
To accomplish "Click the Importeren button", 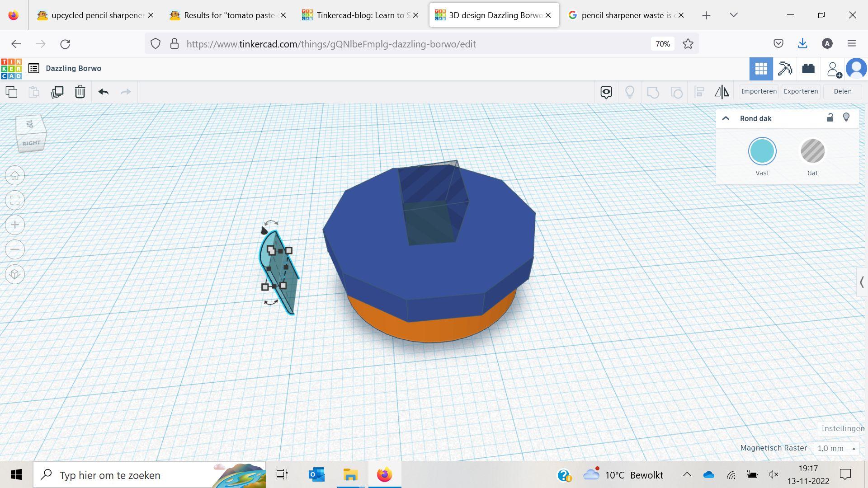I will click(759, 91).
